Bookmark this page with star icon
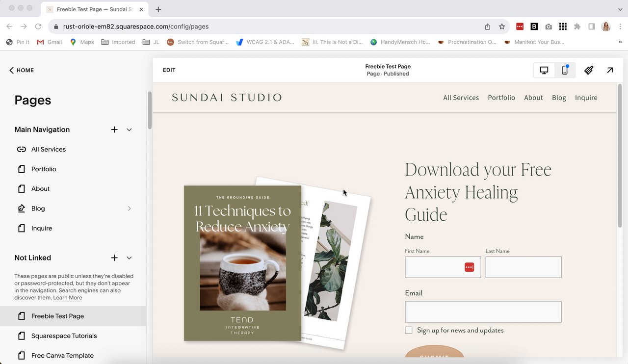Screen dimensions: 628x364 tap(502, 26)
